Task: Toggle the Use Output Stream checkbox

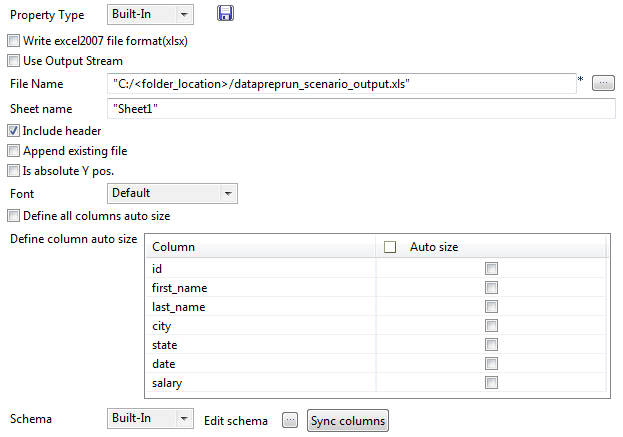Action: [x=13, y=60]
